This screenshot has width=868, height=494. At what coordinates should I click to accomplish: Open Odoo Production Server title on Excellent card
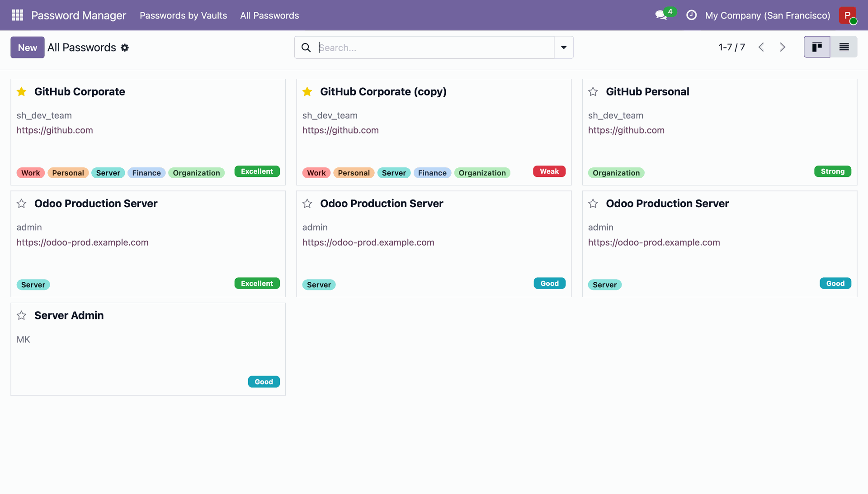(96, 204)
